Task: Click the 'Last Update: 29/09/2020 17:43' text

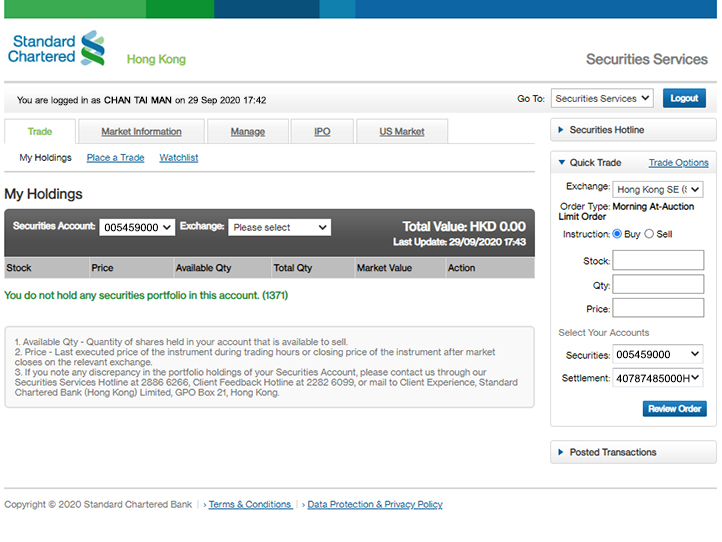Action: pos(459,242)
